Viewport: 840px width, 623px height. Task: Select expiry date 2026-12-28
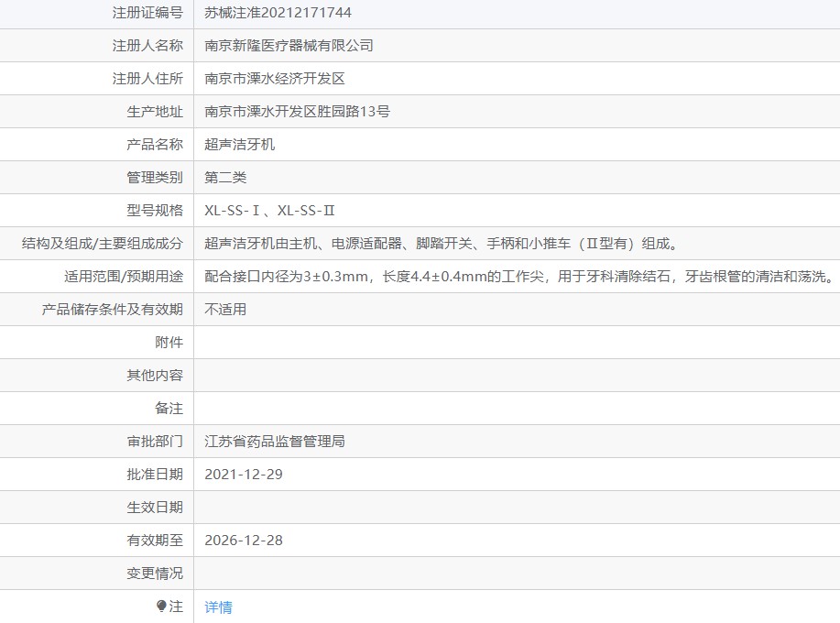pyautogui.click(x=244, y=541)
